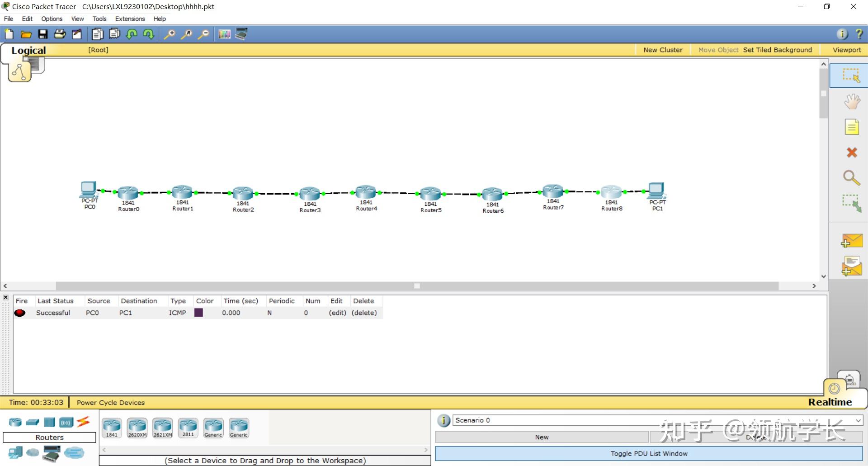
Task: Click the purple PDU color swatch
Action: point(198,313)
